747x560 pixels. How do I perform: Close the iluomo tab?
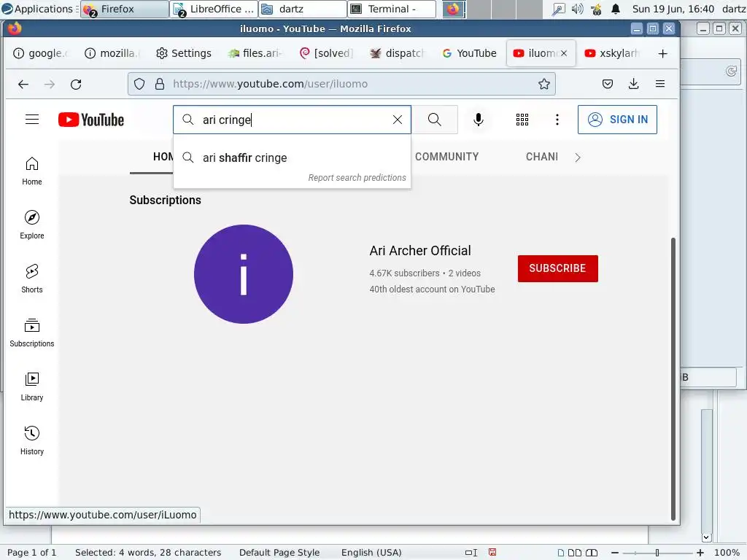(x=564, y=53)
